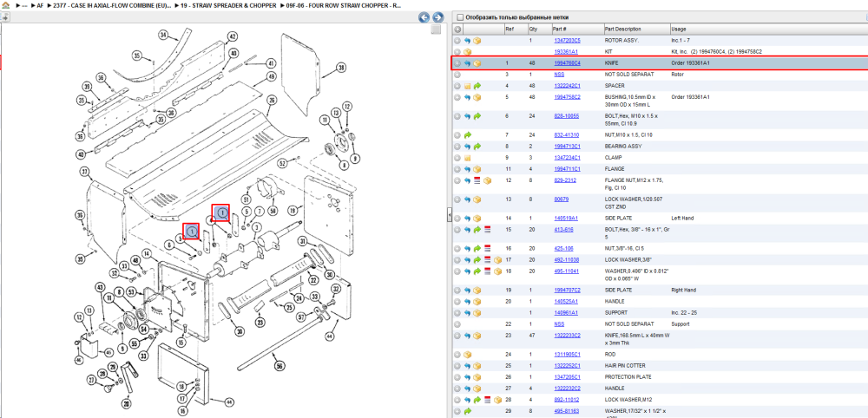Open part number link 828-10055
Viewport: 868px width, 418px height.
(x=566, y=116)
